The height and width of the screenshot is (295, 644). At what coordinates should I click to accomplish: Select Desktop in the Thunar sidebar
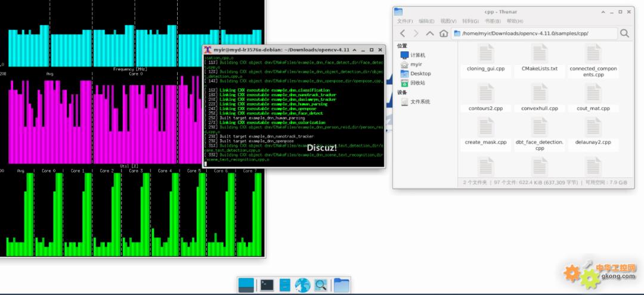(420, 73)
